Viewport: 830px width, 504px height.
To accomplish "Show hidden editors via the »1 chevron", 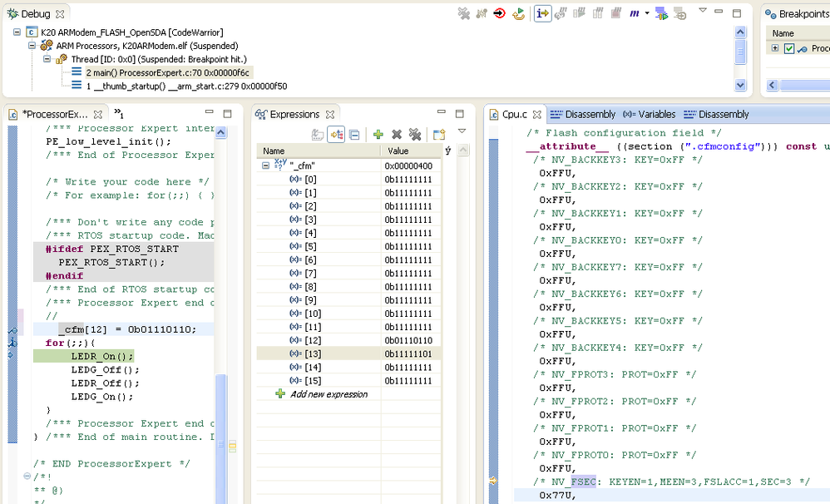I will (x=118, y=114).
